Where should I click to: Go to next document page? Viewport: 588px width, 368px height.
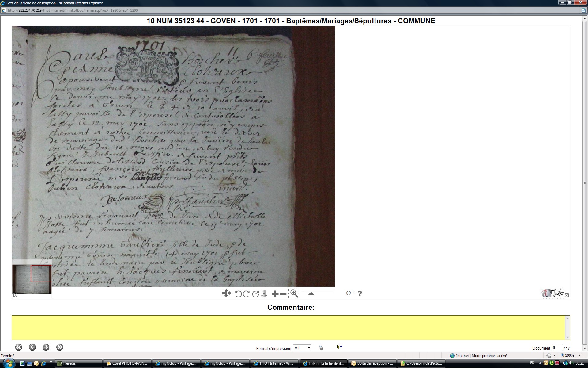pyautogui.click(x=46, y=347)
